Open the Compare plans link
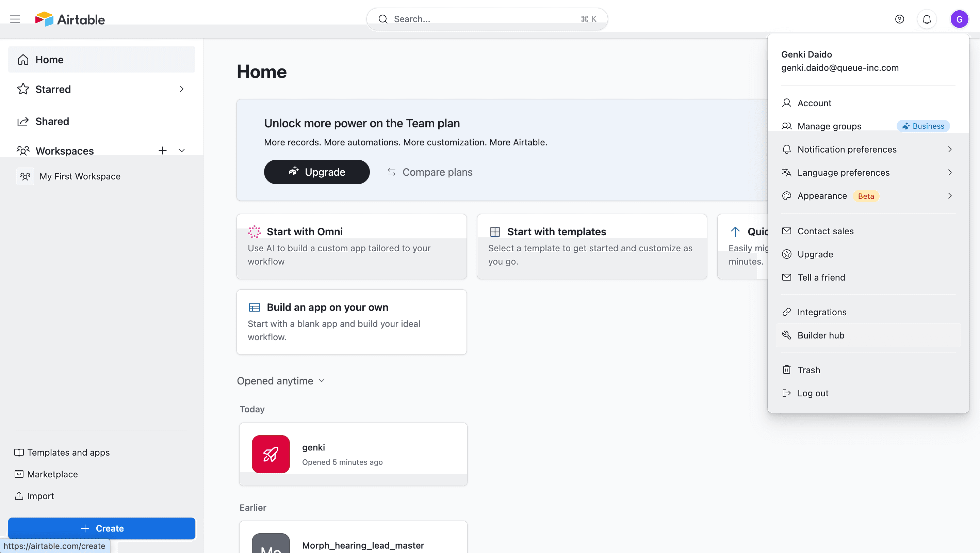This screenshot has width=980, height=553. (x=430, y=172)
